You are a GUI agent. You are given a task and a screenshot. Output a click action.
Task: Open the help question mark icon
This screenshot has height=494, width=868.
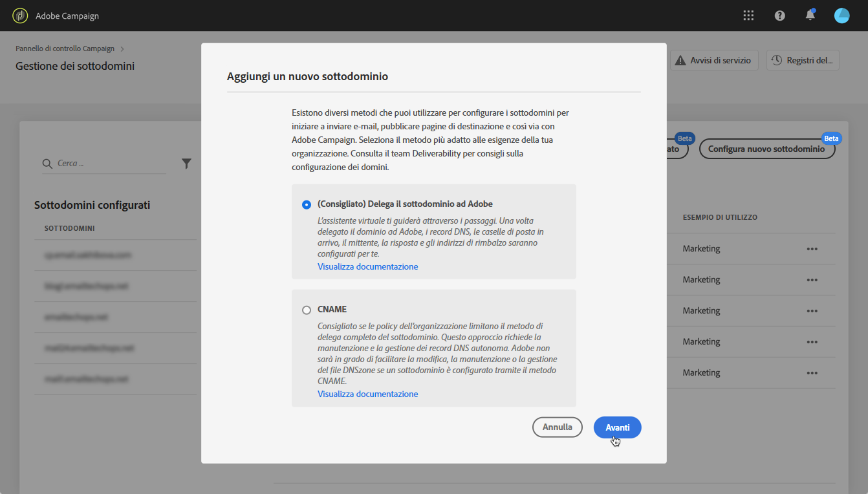779,16
